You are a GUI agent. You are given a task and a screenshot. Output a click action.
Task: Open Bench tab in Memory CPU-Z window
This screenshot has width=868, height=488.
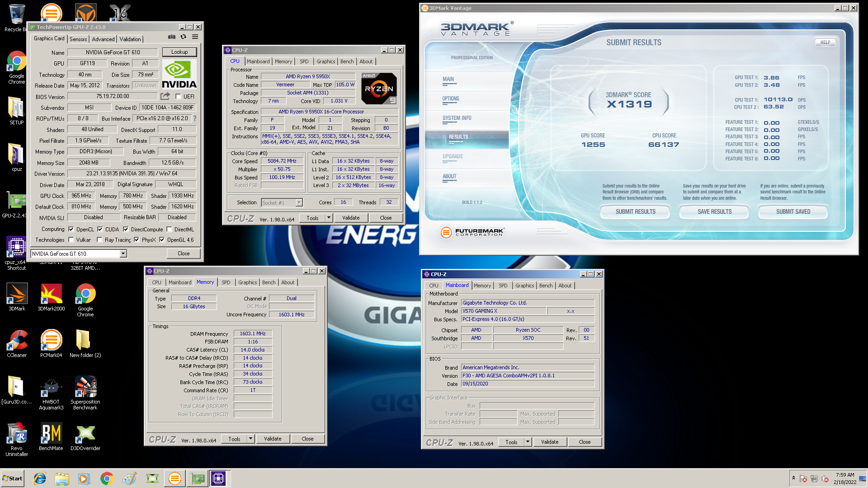[269, 282]
